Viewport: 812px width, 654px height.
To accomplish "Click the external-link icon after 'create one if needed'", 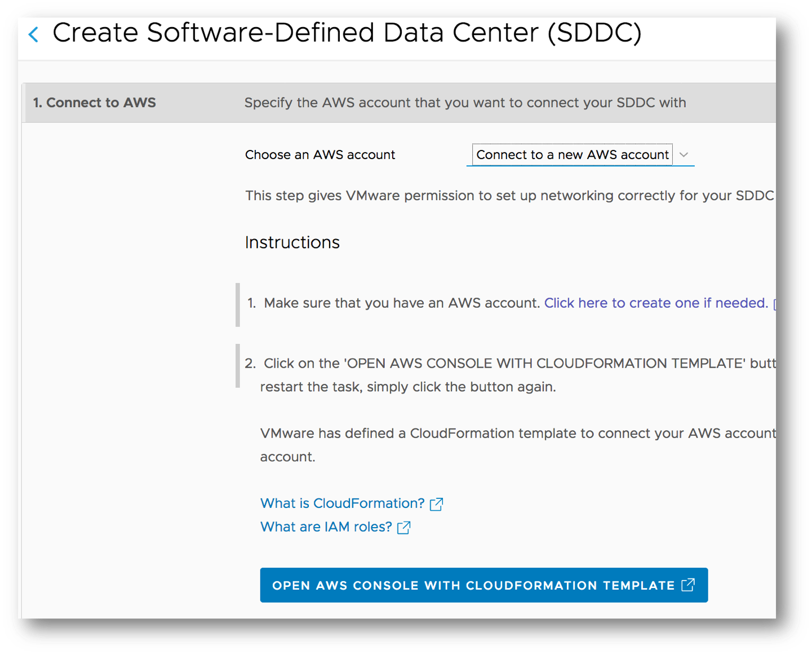I will point(775,304).
